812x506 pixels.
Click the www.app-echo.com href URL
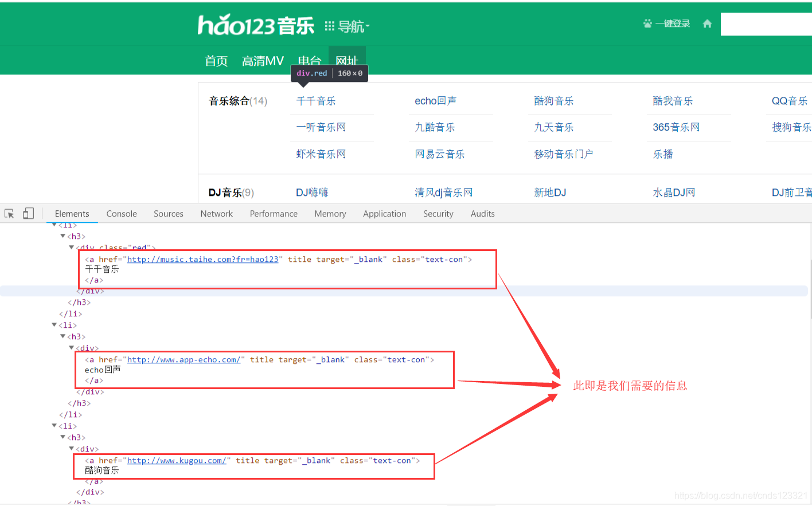(x=184, y=360)
